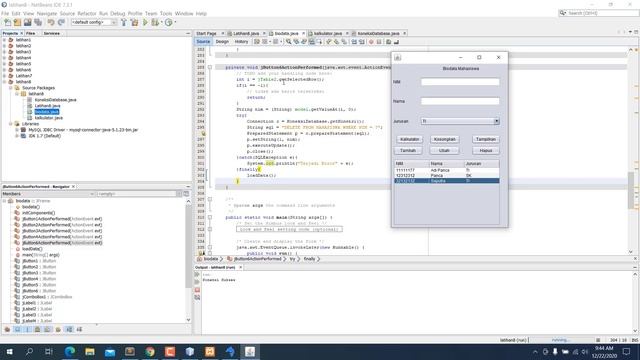Run the project with green play icon
This screenshot has width=640, height=360.
point(145,22)
